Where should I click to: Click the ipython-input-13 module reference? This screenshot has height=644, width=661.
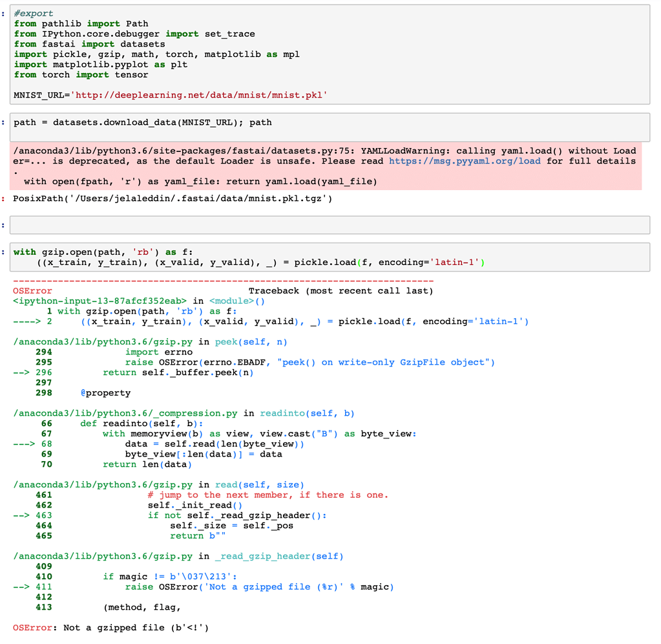pos(100,301)
